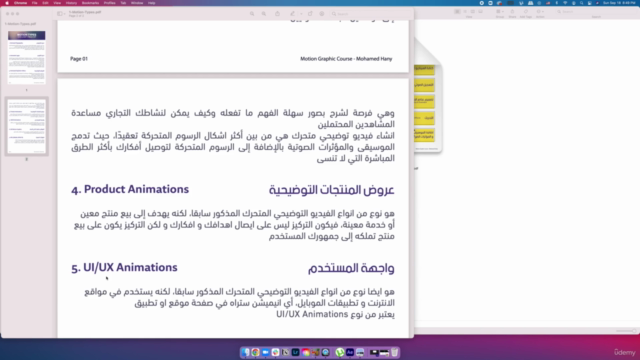Click the Bluetooth icon in menu bar

(x=557, y=3)
